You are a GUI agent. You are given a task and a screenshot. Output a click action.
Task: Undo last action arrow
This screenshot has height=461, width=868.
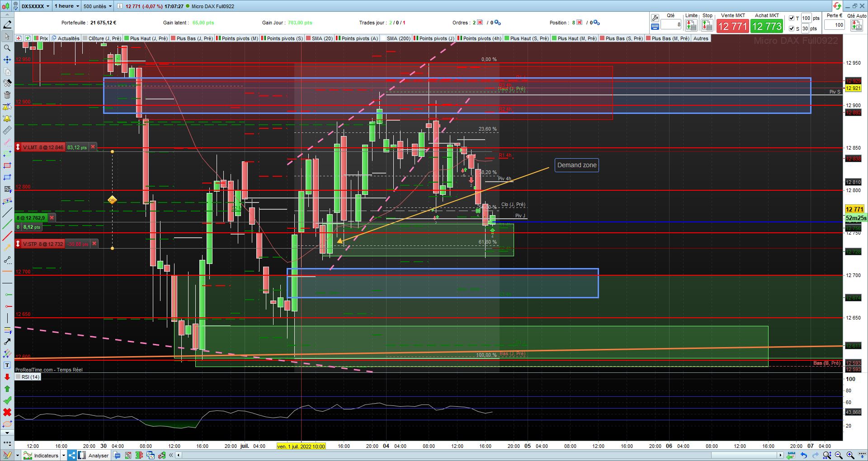(803, 455)
